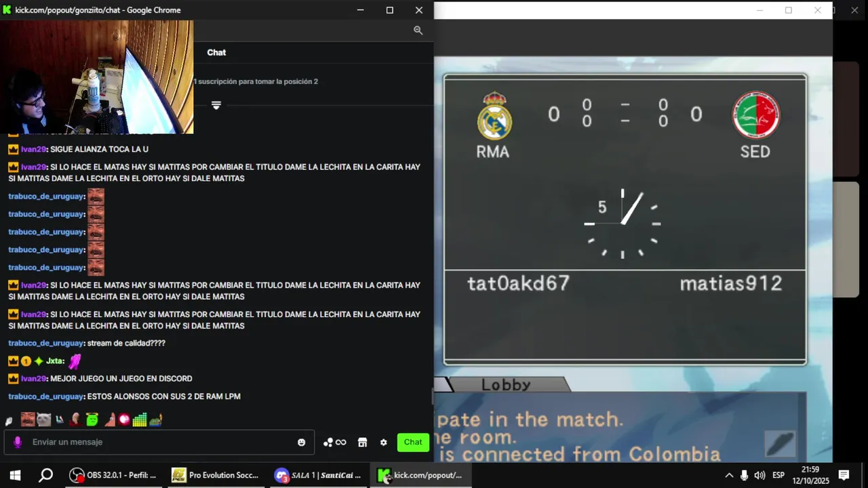Open clock showing 21:59 12/10/2025

point(810,475)
